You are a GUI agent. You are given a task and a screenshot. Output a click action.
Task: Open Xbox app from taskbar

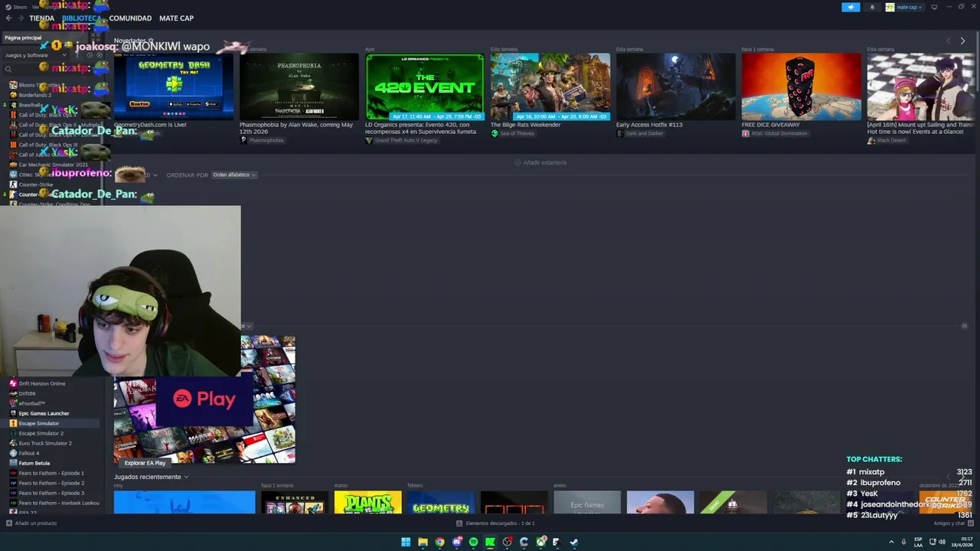pos(541,542)
